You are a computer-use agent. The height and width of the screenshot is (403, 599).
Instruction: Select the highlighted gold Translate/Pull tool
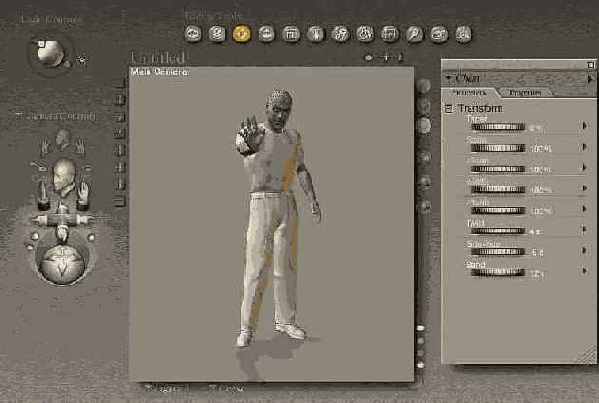[x=241, y=34]
